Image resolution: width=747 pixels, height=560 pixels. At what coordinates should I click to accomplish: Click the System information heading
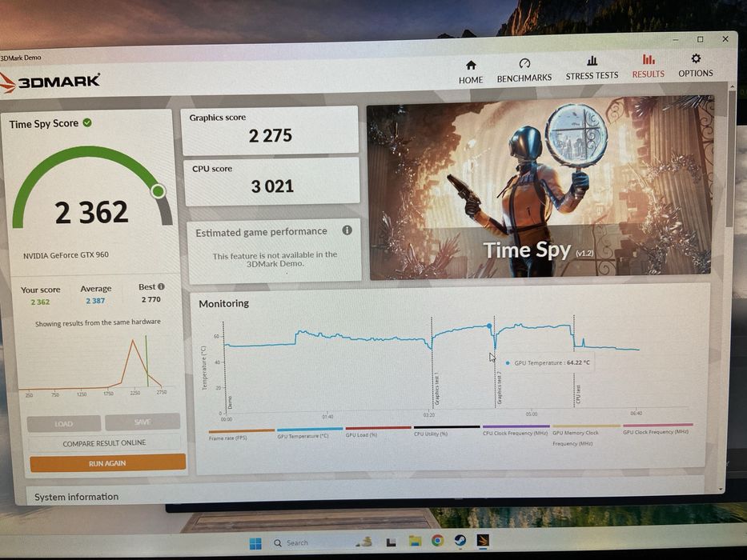coord(76,497)
